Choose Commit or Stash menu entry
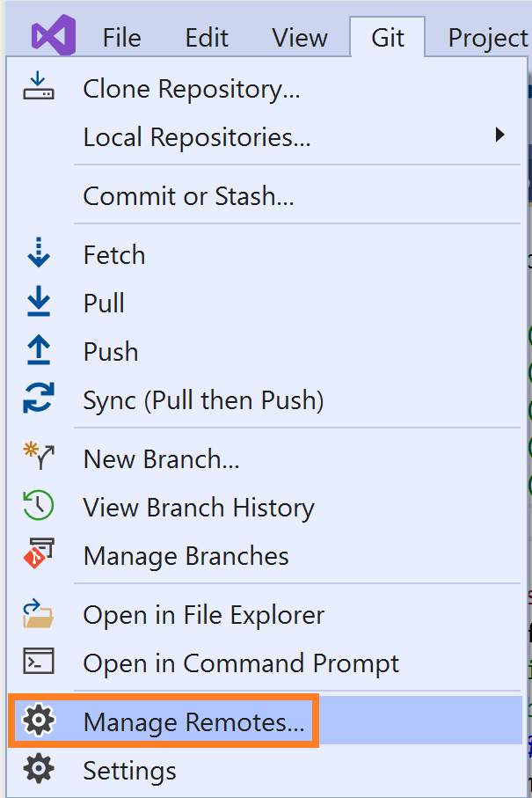 188,195
